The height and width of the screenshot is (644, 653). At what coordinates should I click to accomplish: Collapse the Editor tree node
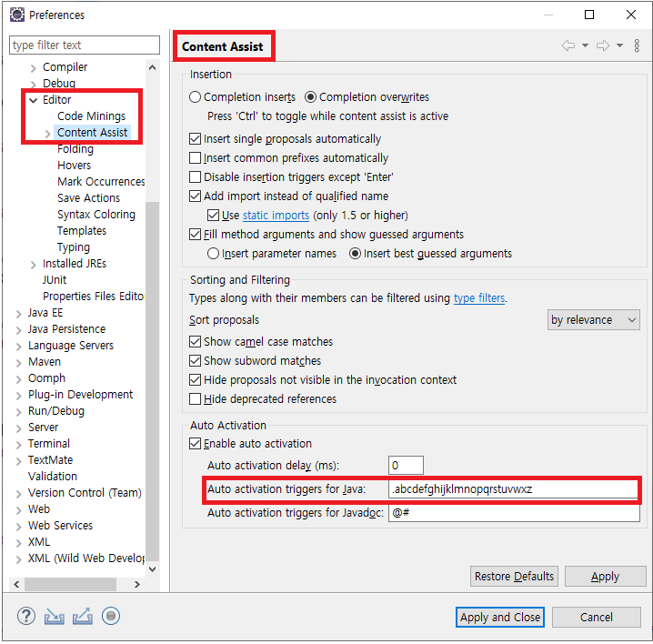34,100
